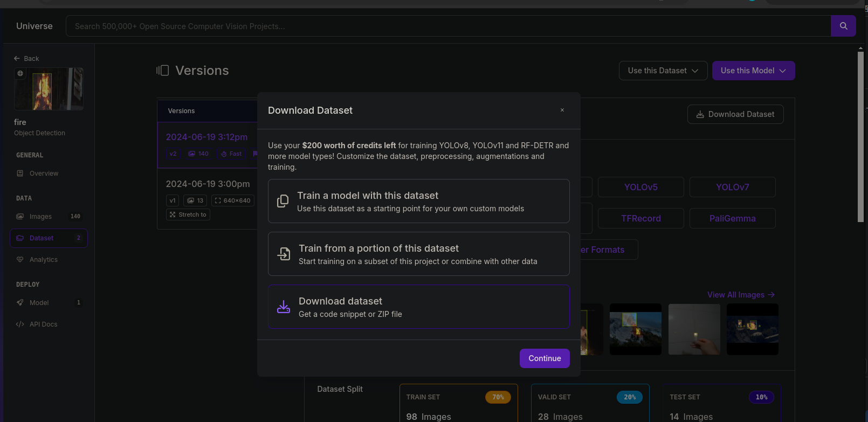The height and width of the screenshot is (422, 868).
Task: Open the candle in hand thumbnail
Action: pos(694,329)
